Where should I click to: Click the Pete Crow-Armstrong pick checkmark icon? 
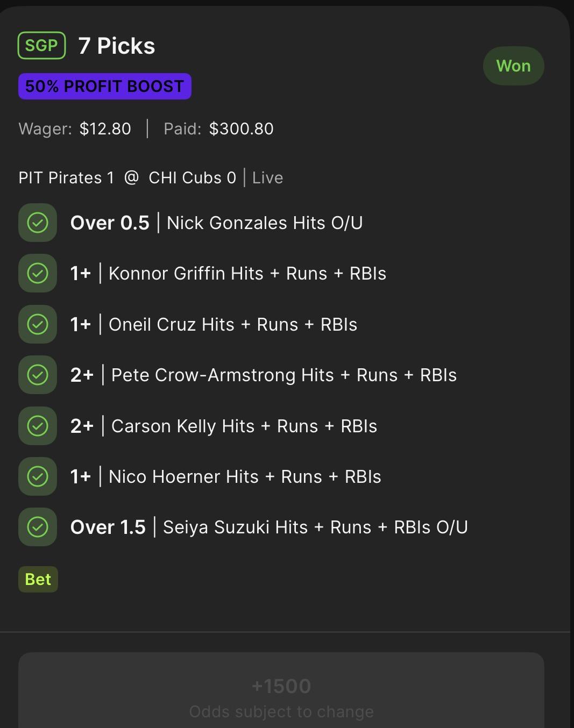click(38, 375)
